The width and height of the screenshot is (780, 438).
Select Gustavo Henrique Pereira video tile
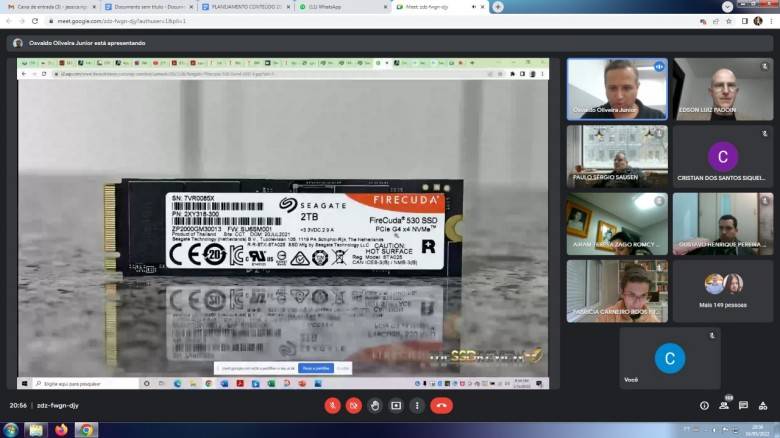[x=723, y=224]
